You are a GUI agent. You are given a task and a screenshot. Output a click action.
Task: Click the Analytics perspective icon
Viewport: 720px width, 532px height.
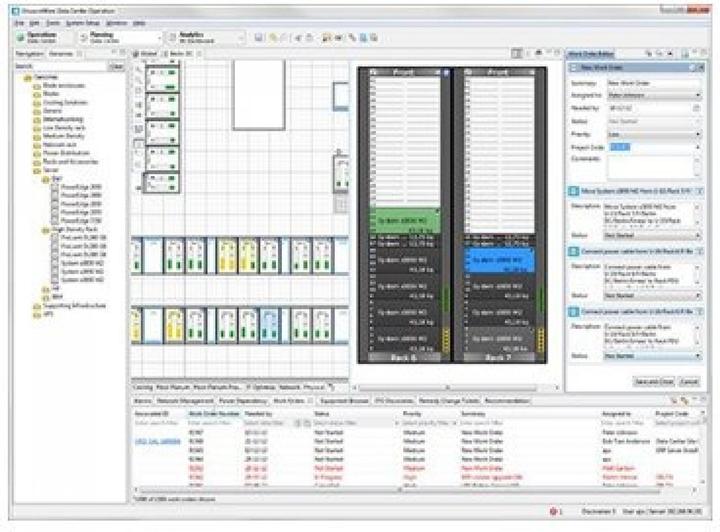[x=173, y=38]
